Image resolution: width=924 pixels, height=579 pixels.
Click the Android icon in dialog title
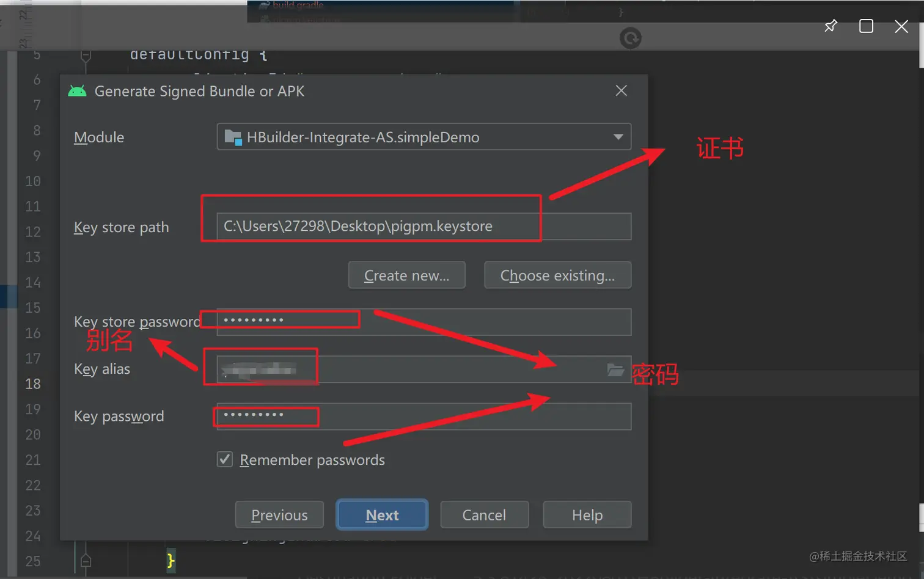click(77, 91)
